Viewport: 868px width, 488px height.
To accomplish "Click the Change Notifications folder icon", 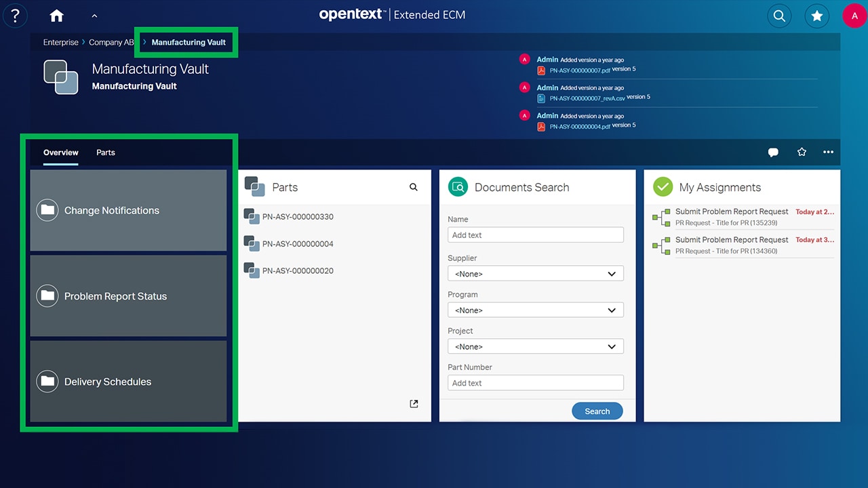I will 47,210.
